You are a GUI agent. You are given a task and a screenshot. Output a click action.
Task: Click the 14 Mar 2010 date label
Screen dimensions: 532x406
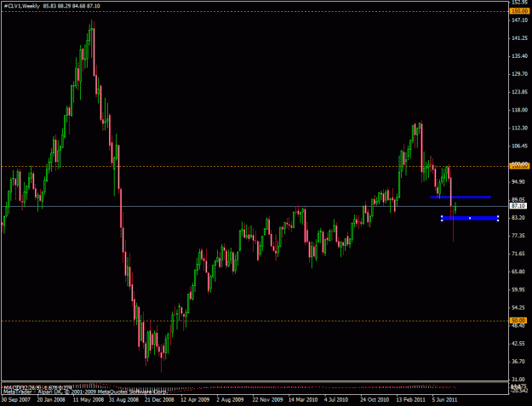tap(303, 399)
